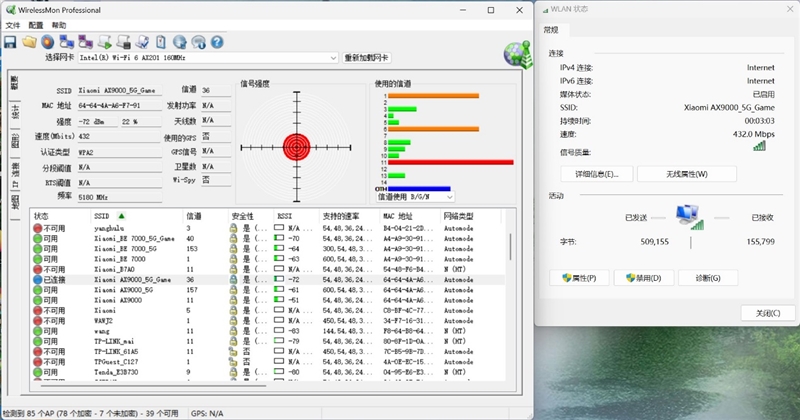Open the 配置 menu
Viewport: 800px width, 420px height.
(x=36, y=25)
